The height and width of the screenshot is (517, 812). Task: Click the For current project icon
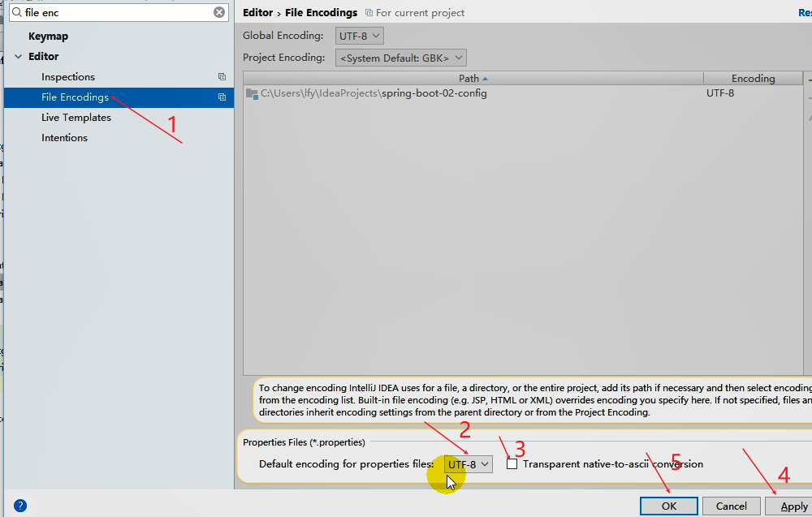369,12
